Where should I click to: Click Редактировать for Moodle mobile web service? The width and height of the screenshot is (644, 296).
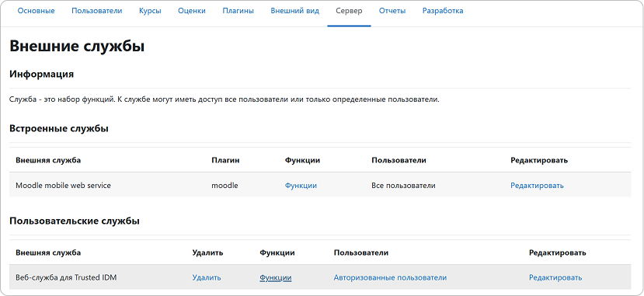point(537,186)
